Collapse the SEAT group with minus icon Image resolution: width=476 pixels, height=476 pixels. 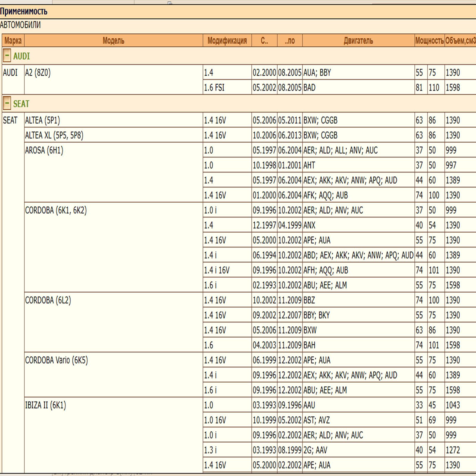pyautogui.click(x=7, y=103)
